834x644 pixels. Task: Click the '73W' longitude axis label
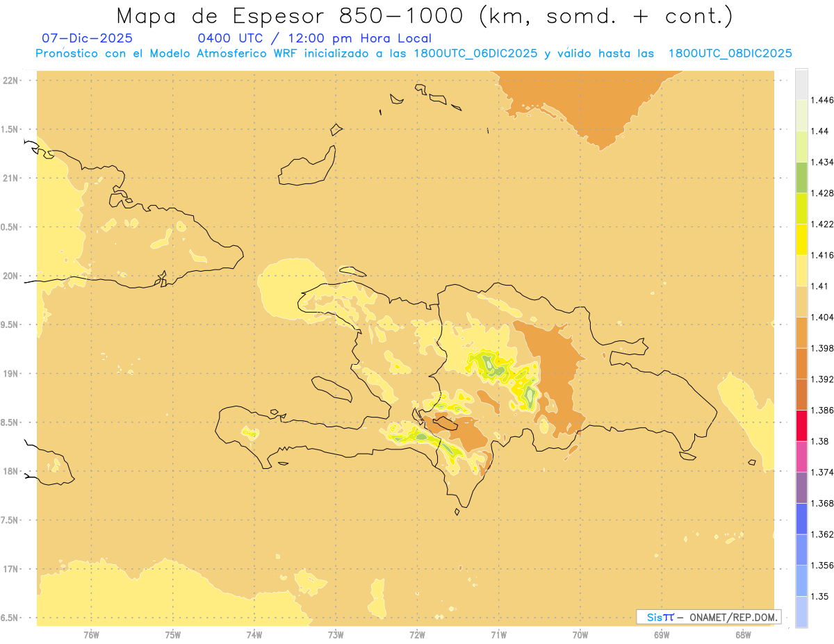click(336, 635)
